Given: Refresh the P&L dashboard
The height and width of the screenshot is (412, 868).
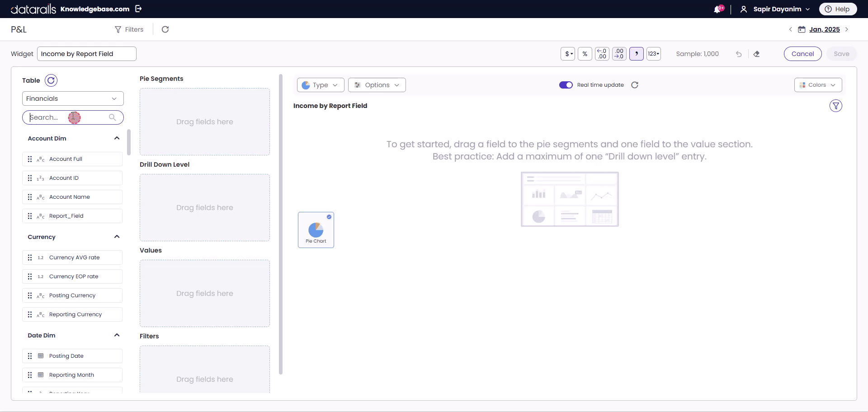Looking at the screenshot, I should coord(165,29).
